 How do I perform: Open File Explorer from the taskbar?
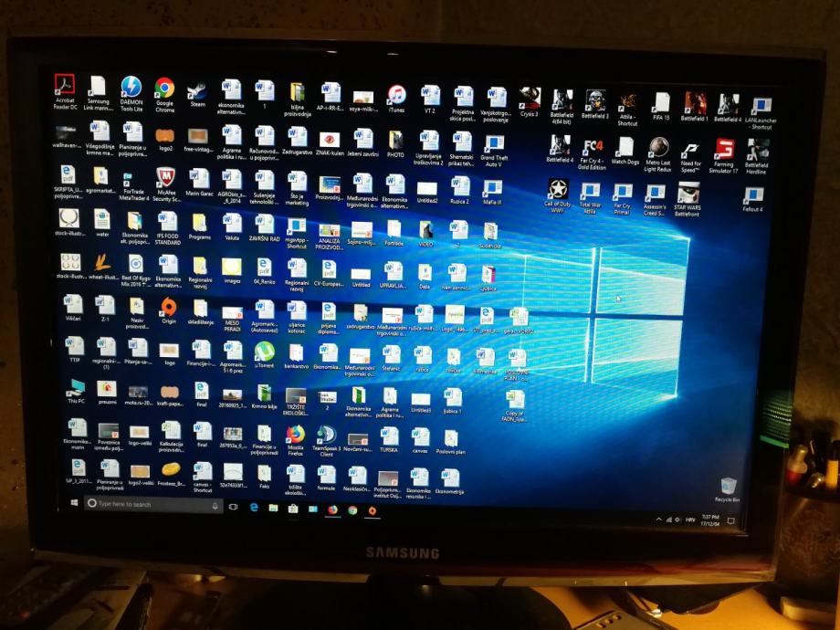273,508
